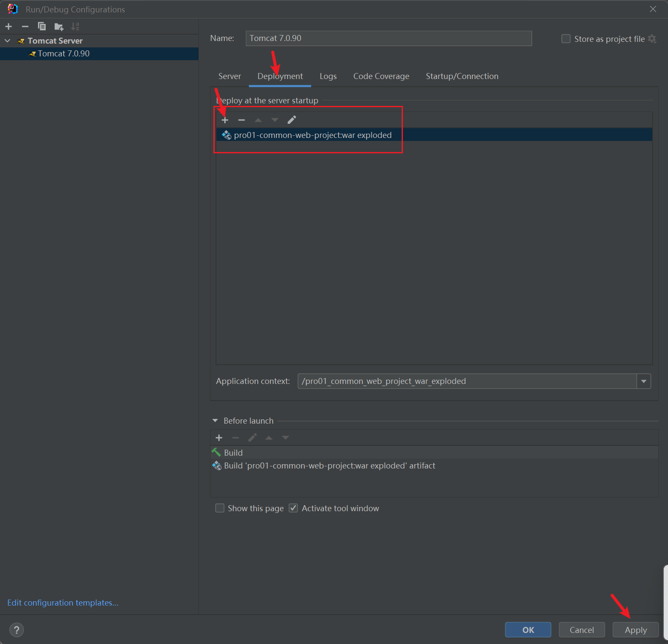Move Before launch task down
Screen dimensions: 668x644
click(x=286, y=438)
